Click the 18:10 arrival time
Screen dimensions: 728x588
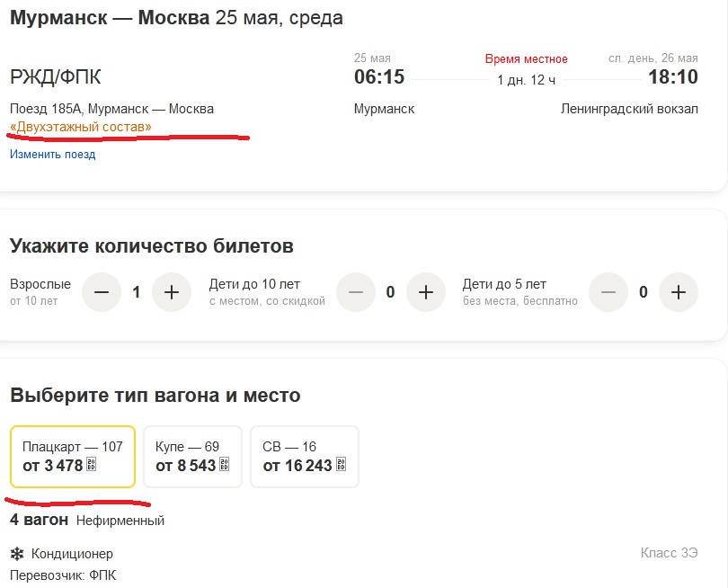(x=673, y=77)
